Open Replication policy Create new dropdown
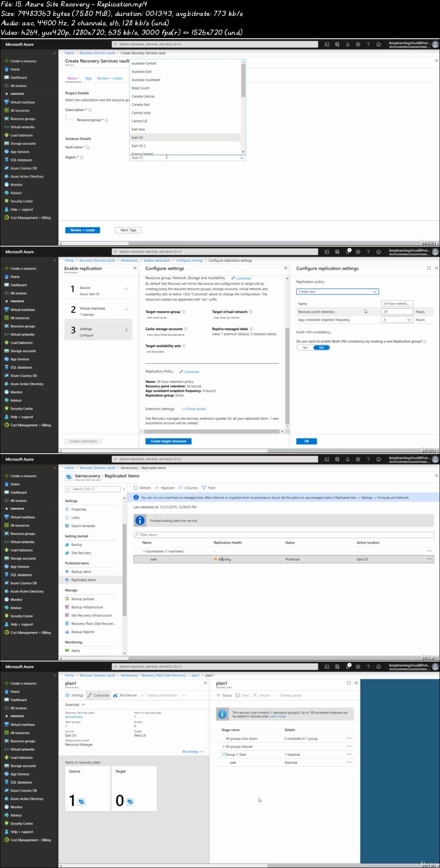Viewport: 440px width, 868px height. (x=338, y=292)
